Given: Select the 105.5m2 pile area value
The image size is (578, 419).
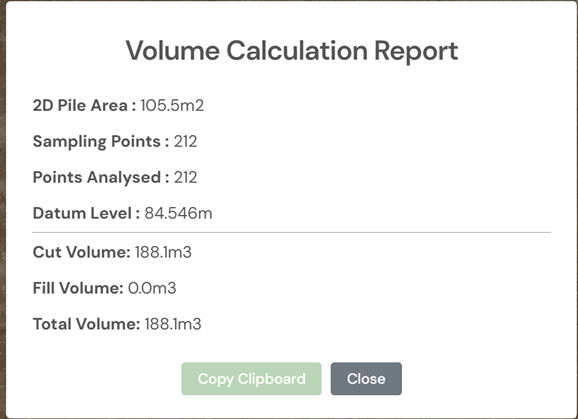Looking at the screenshot, I should (x=172, y=105).
